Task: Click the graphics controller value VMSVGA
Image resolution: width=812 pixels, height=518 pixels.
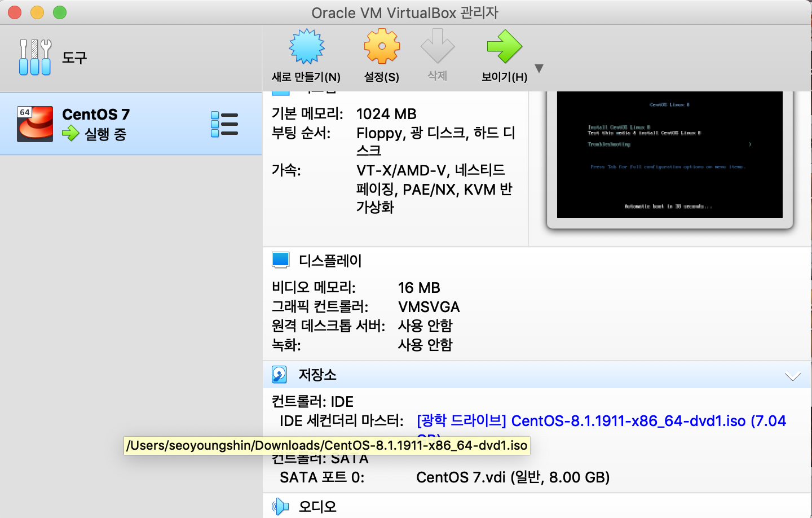Action: (x=429, y=307)
